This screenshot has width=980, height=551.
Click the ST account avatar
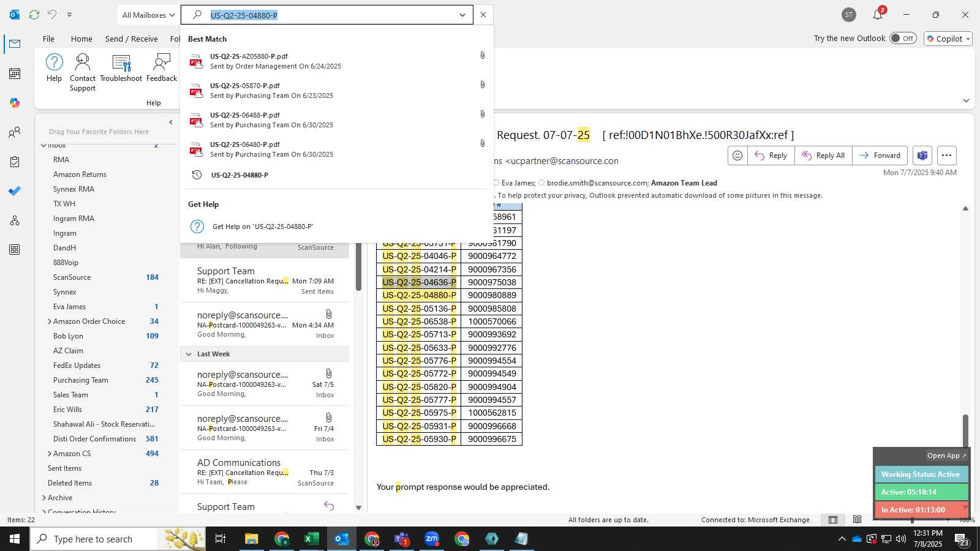coord(849,15)
